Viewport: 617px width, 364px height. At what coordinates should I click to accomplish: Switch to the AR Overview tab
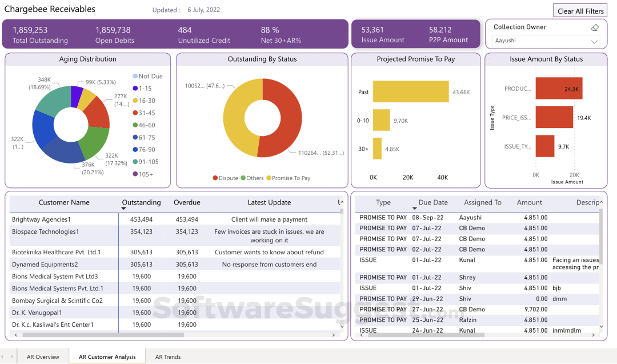coord(43,356)
